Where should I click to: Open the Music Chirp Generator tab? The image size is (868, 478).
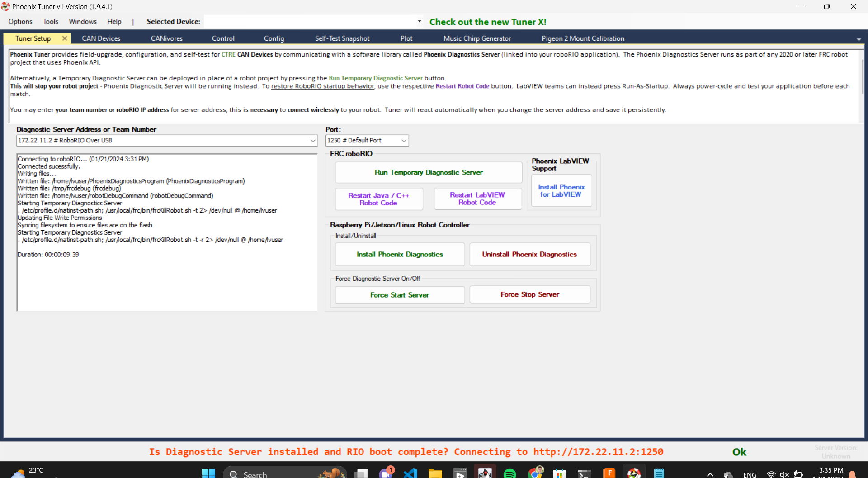(x=477, y=38)
